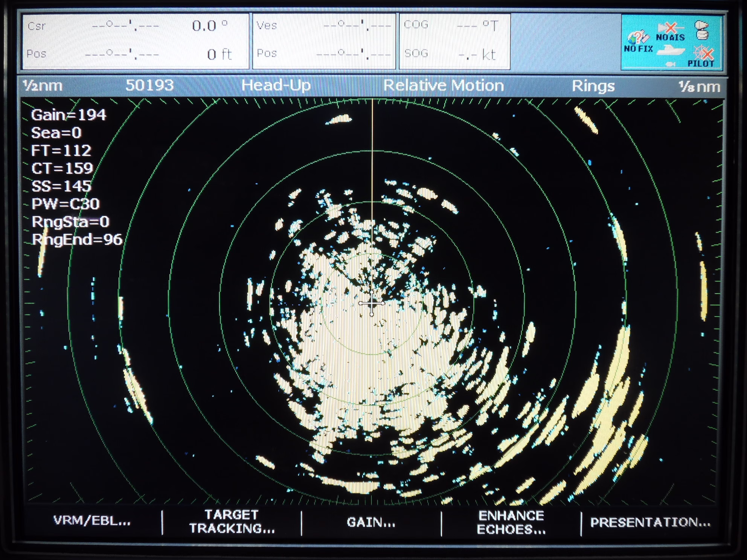Click the Ves label in data bar
Screen dimensions: 747x560
point(267,25)
